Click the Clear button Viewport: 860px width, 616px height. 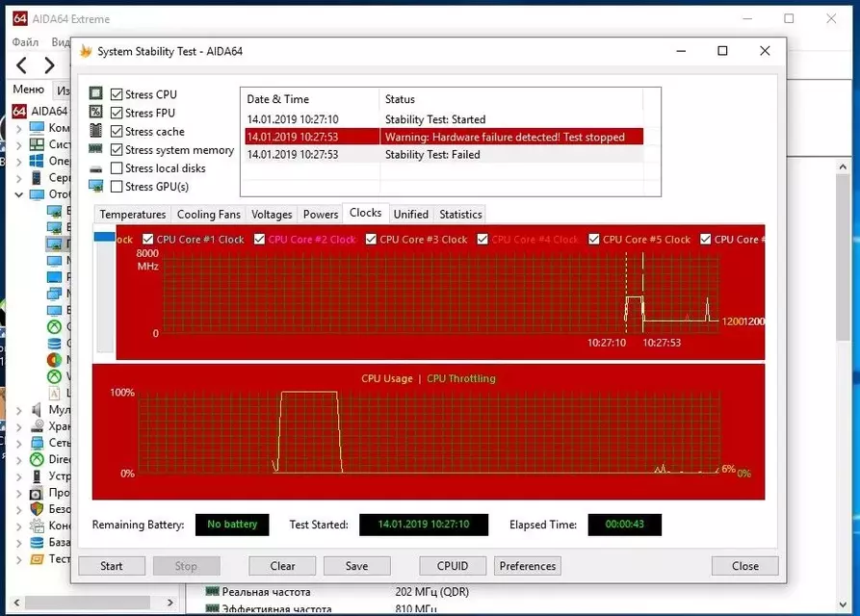pos(282,566)
